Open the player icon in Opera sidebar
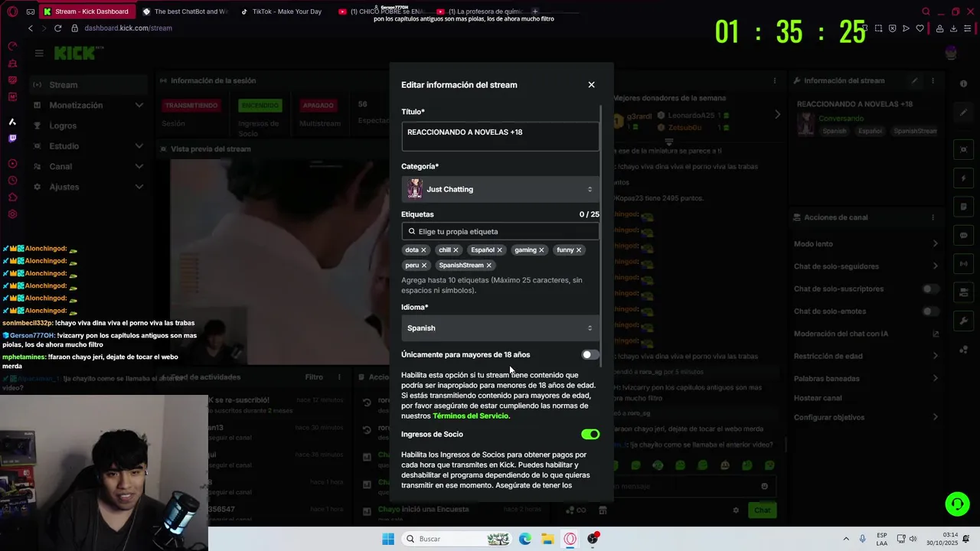This screenshot has height=551, width=980. point(12,164)
